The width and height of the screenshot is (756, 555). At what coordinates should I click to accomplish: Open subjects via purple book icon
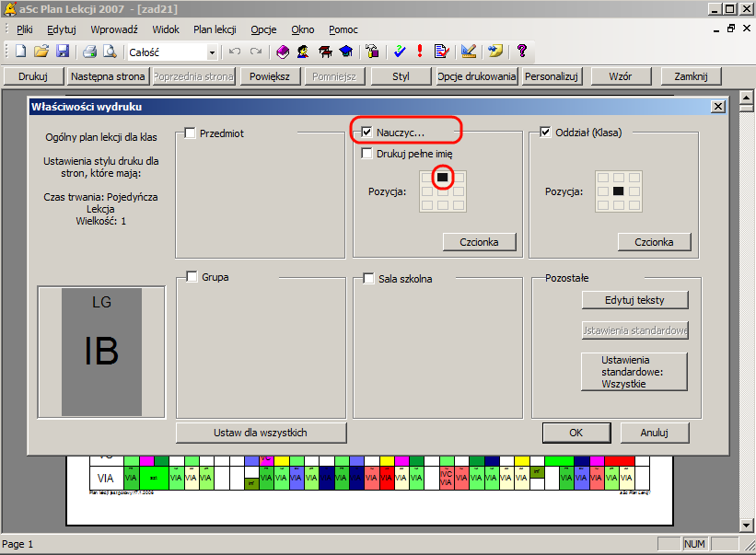pyautogui.click(x=283, y=51)
